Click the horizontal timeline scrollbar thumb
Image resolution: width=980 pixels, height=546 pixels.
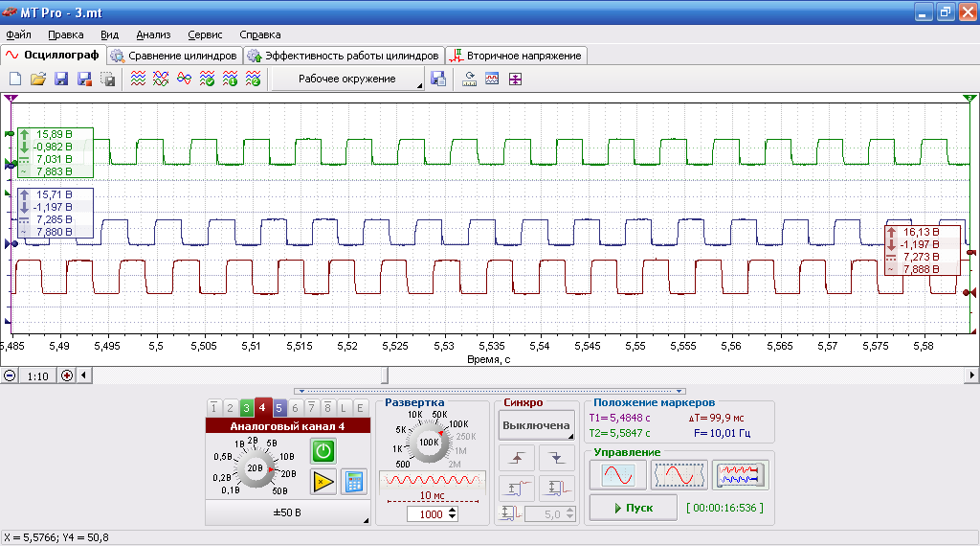(385, 375)
